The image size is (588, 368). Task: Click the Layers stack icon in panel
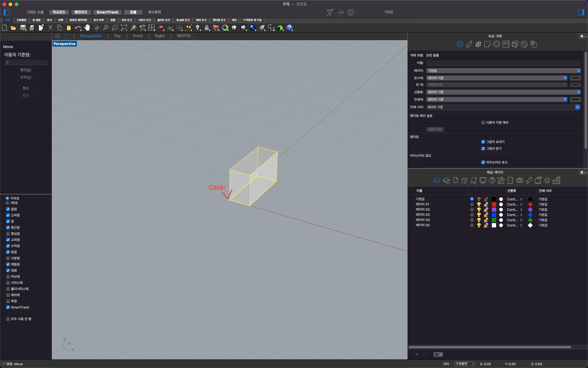click(x=437, y=180)
